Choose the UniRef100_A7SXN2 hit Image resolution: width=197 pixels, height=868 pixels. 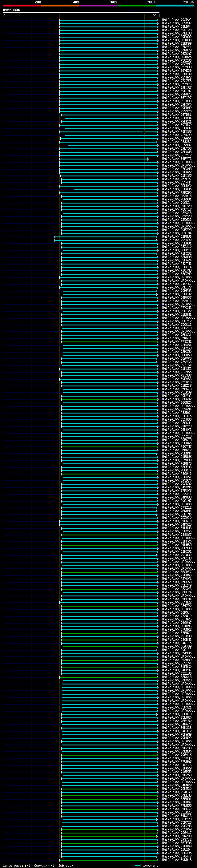(x=177, y=342)
